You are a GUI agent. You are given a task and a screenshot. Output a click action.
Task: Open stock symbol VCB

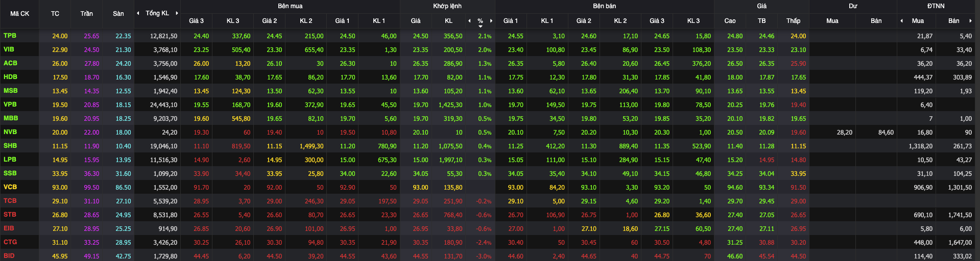(10, 187)
